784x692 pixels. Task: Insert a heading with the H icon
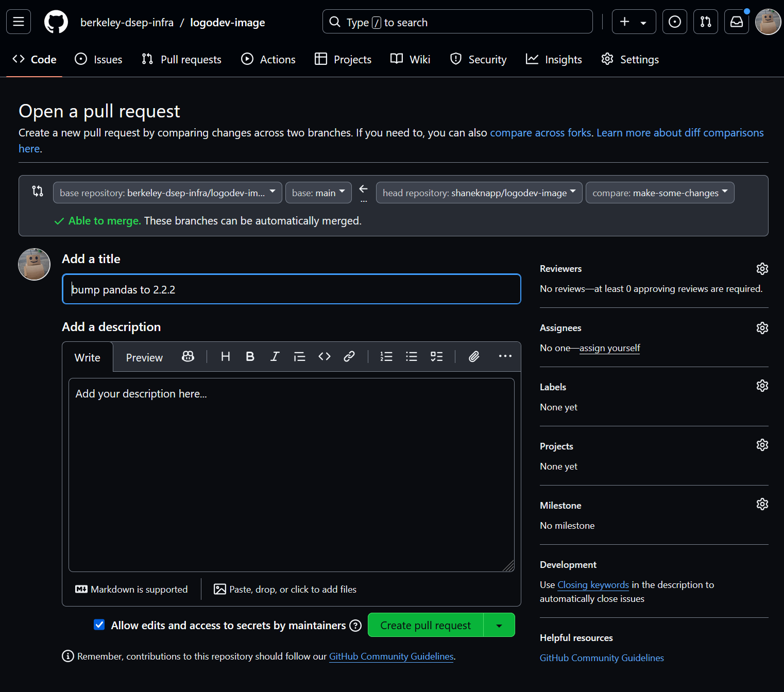225,357
